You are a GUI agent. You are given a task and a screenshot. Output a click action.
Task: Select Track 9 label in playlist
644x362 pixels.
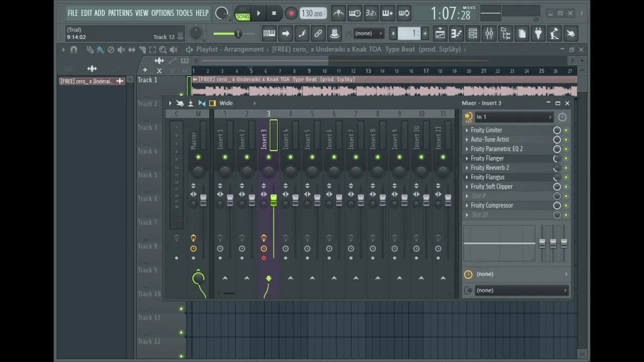[x=148, y=270]
